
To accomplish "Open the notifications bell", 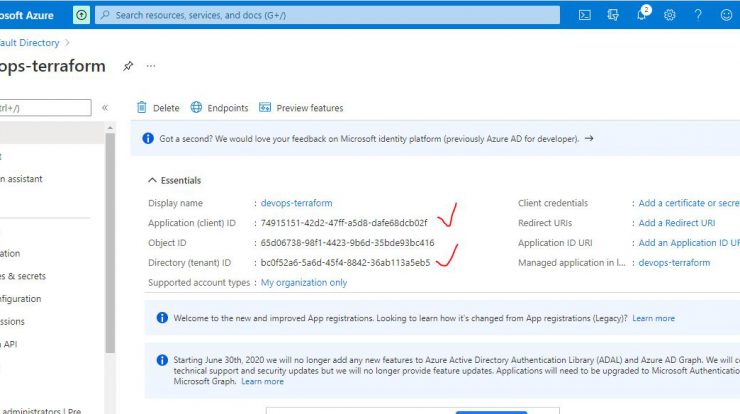I will pyautogui.click(x=641, y=15).
